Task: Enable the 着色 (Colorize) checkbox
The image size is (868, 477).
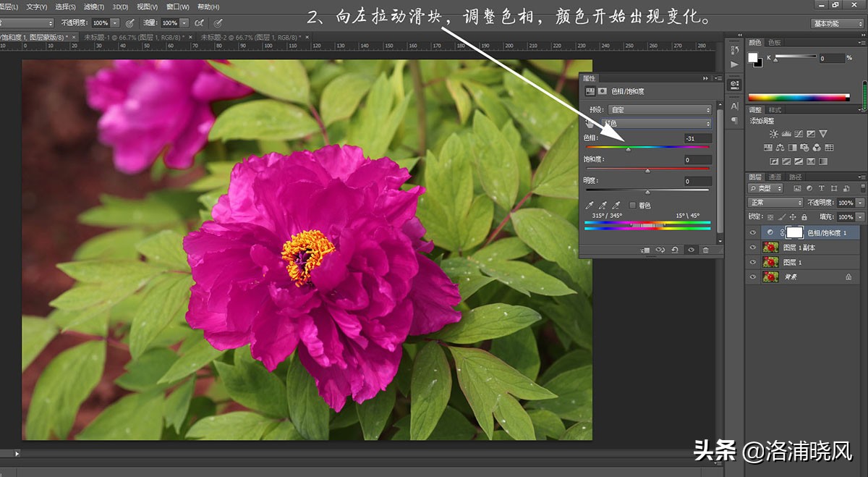Action: pyautogui.click(x=633, y=206)
